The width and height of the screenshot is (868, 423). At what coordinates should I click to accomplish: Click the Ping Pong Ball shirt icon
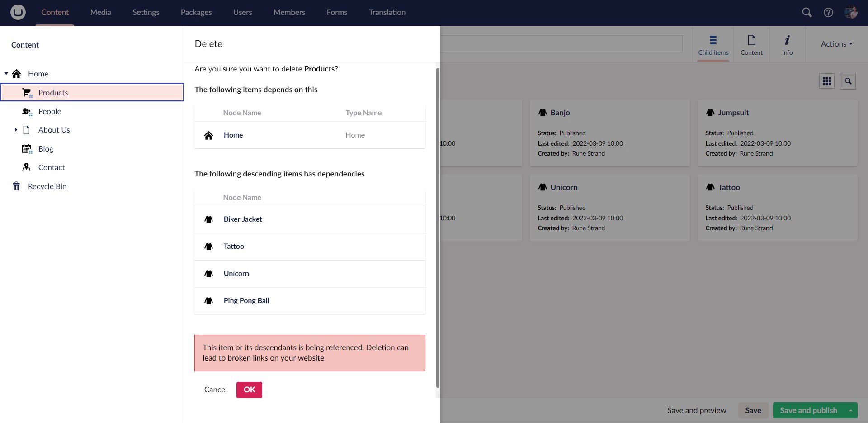tap(208, 301)
